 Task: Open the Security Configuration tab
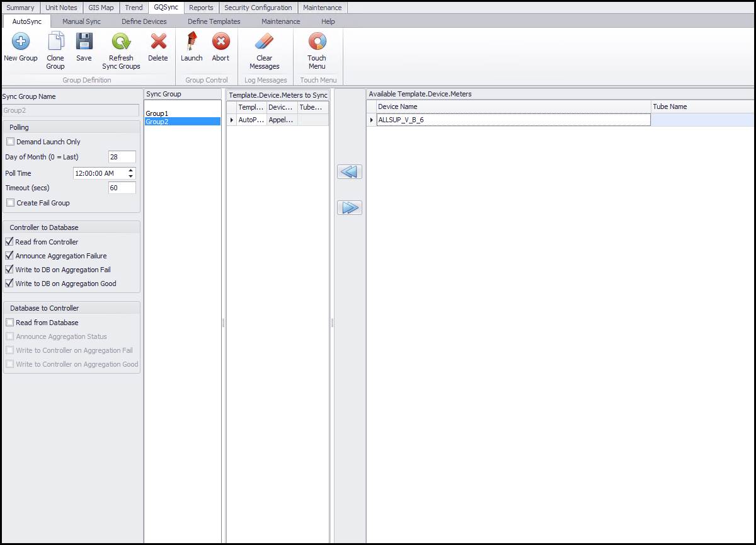click(258, 8)
